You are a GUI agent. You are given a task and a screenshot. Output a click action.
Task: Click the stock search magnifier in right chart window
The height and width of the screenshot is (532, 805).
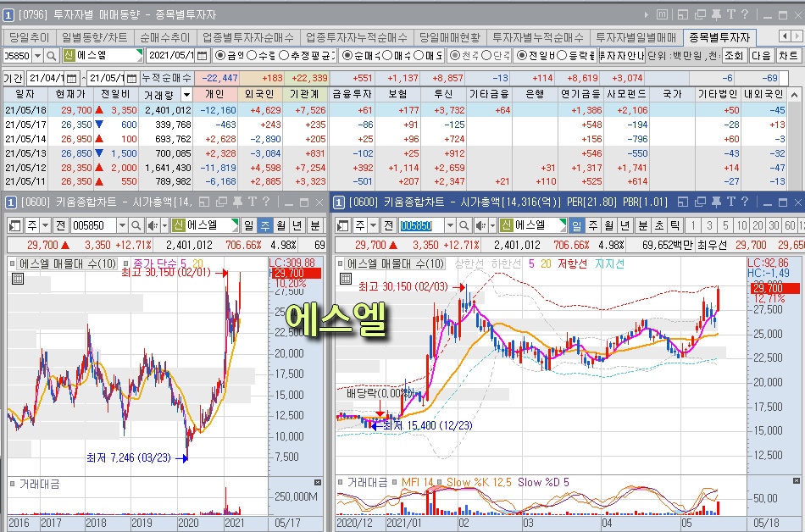coord(464,225)
